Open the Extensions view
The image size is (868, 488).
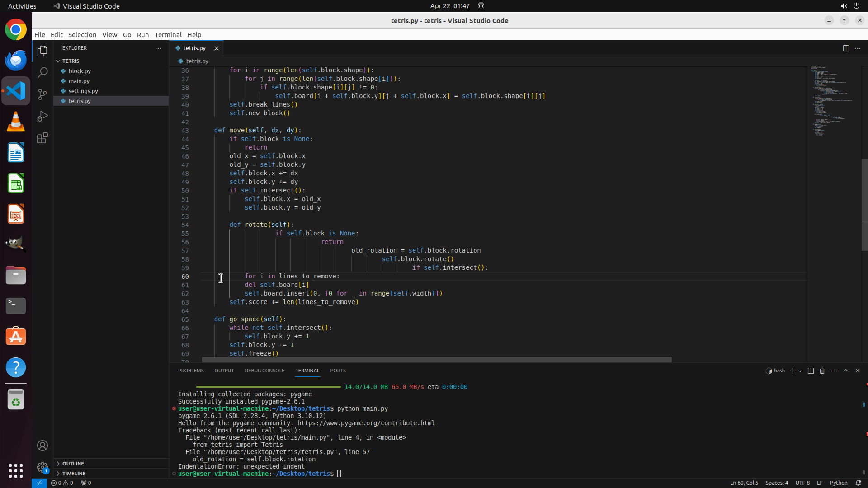[42, 138]
